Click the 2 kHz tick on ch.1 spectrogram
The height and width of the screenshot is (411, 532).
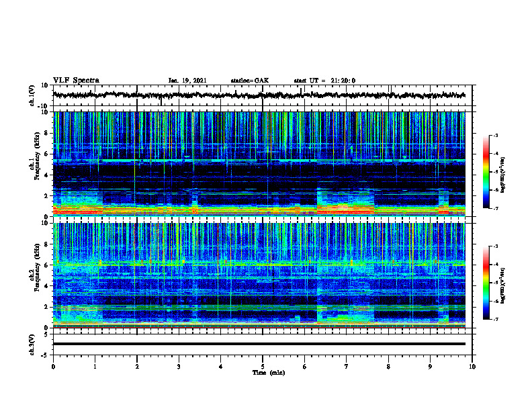point(47,196)
